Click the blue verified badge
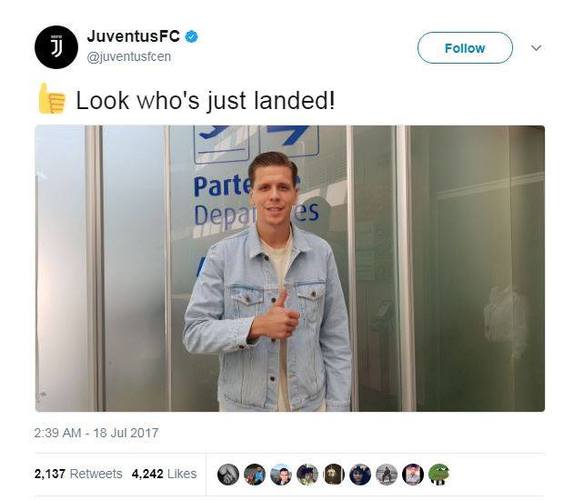The height and width of the screenshot is (500, 574). click(x=192, y=37)
